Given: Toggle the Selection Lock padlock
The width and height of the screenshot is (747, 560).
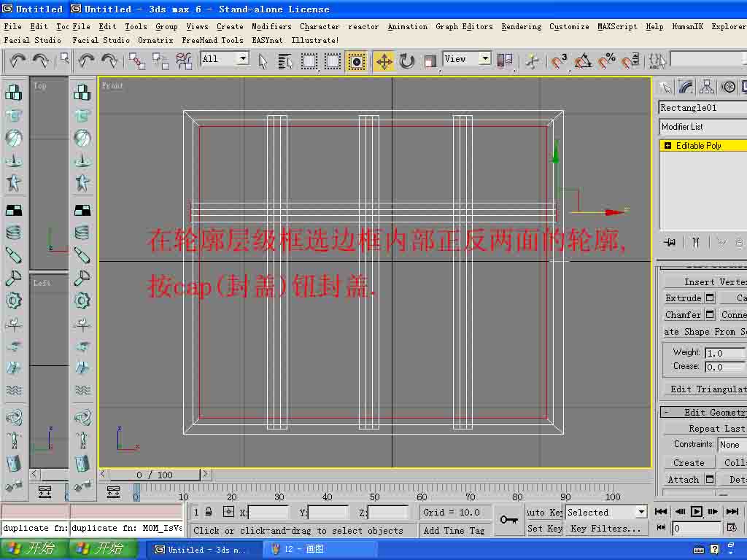Looking at the screenshot, I should point(209,513).
